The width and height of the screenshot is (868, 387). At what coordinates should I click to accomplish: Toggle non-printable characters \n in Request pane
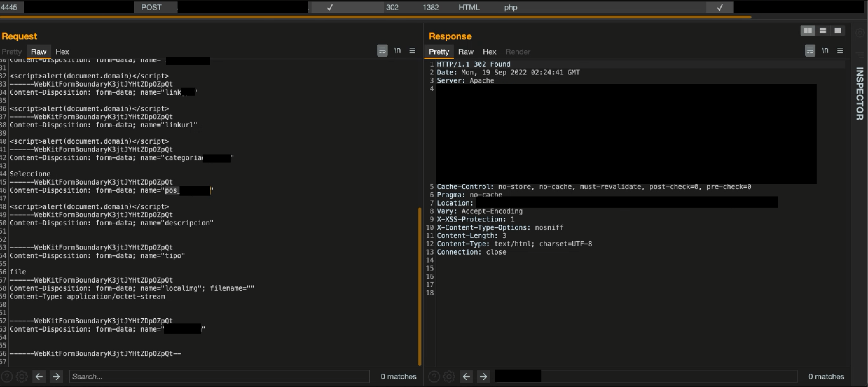pos(398,51)
